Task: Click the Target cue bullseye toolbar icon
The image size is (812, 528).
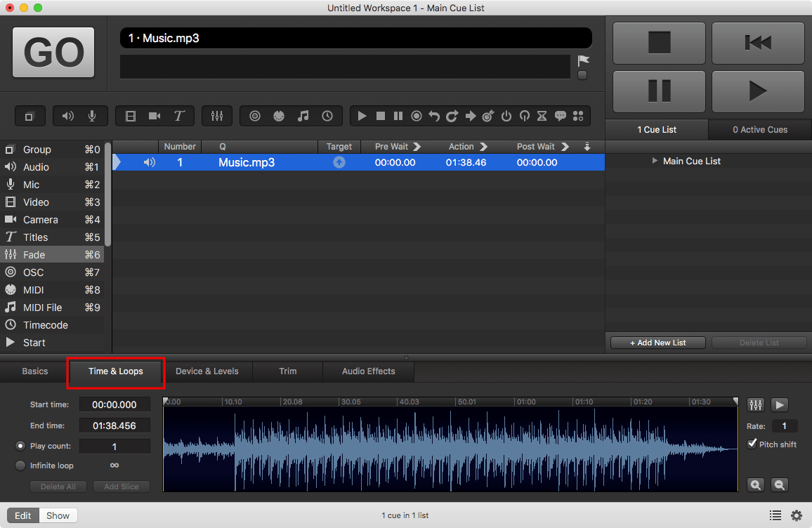Action: (487, 116)
